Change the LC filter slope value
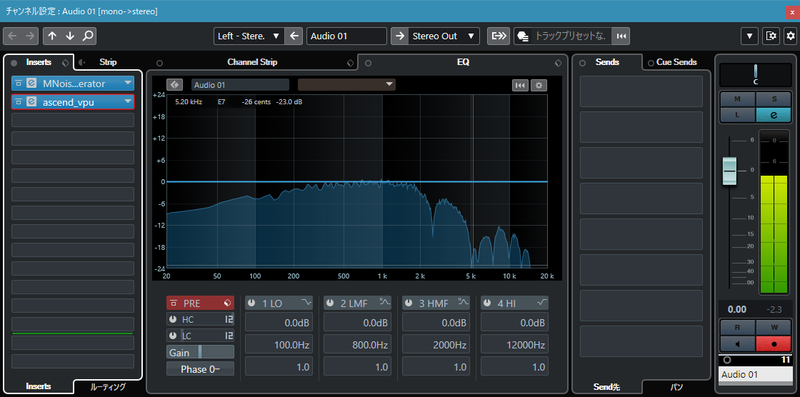Screen dimensions: 800x397 [229, 336]
